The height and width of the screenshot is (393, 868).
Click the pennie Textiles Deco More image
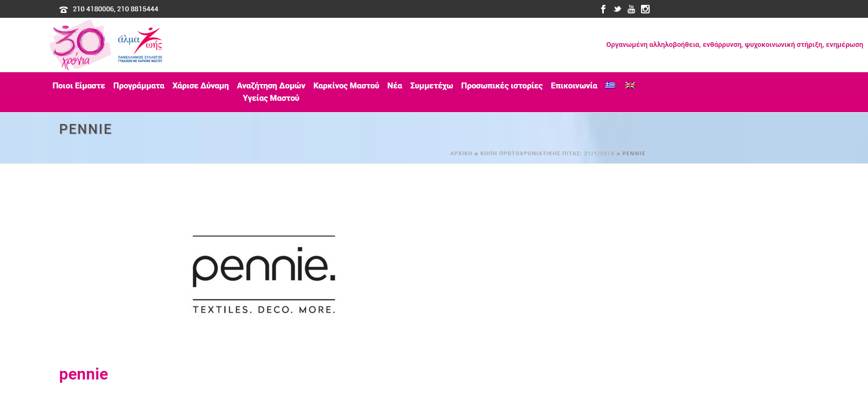(264, 274)
